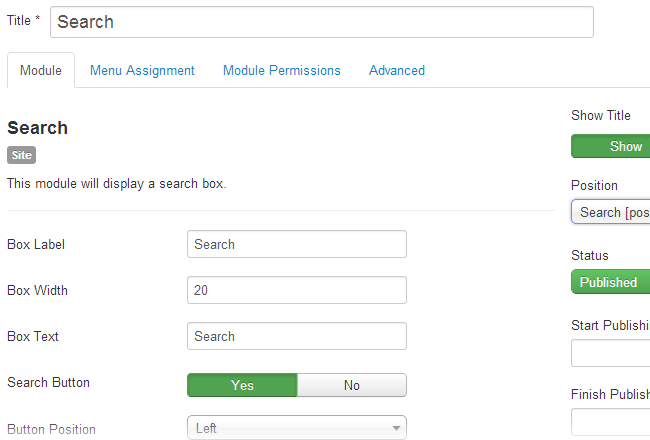The height and width of the screenshot is (440, 650).
Task: Open the Module Permissions tab
Action: pyautogui.click(x=282, y=70)
